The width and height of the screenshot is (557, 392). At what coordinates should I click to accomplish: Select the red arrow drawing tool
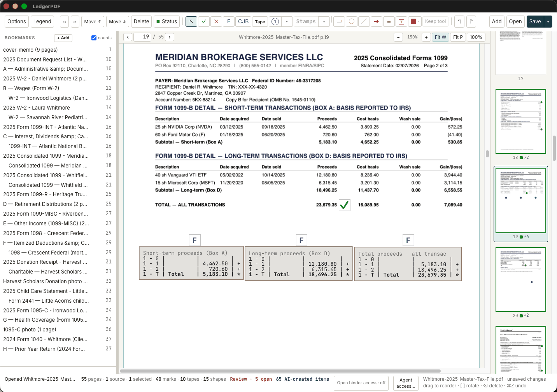click(x=377, y=21)
